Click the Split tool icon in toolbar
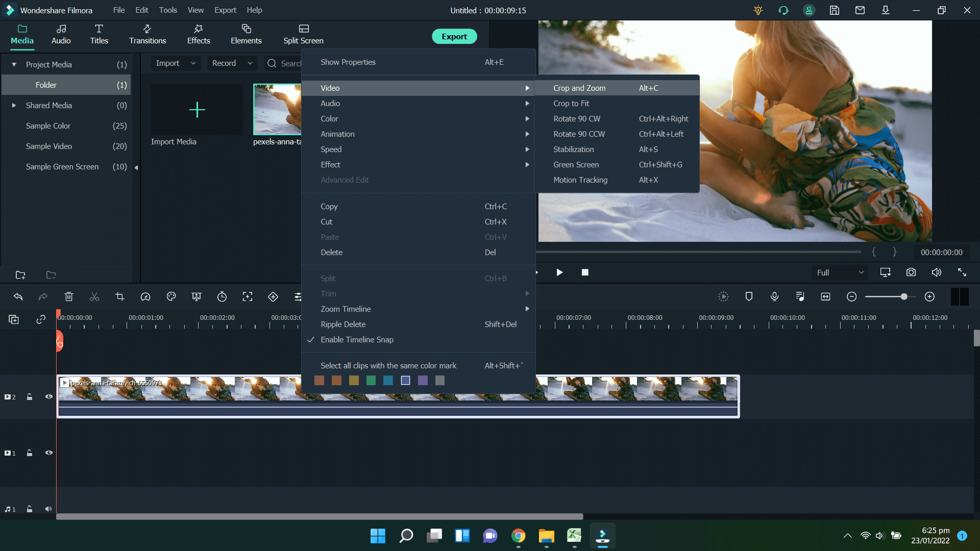This screenshot has height=551, width=980. pos(94,297)
